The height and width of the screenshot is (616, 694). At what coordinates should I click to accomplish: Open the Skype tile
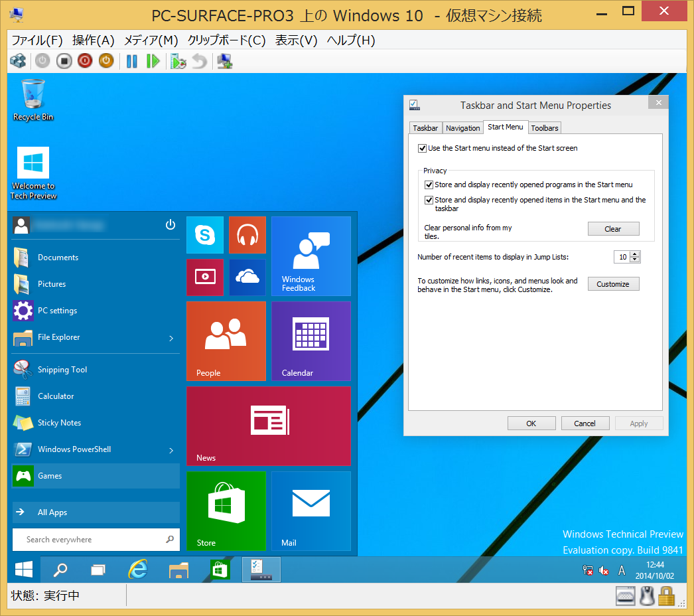click(205, 235)
